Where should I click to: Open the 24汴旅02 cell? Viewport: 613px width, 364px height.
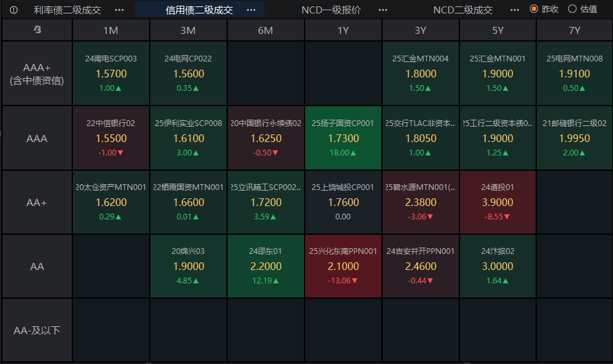click(x=498, y=266)
